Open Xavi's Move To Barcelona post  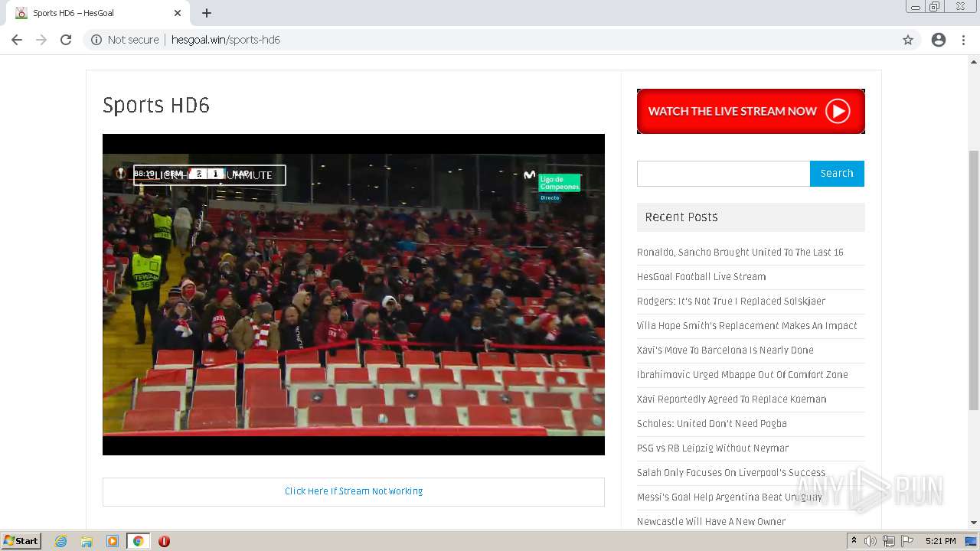pyautogui.click(x=725, y=350)
